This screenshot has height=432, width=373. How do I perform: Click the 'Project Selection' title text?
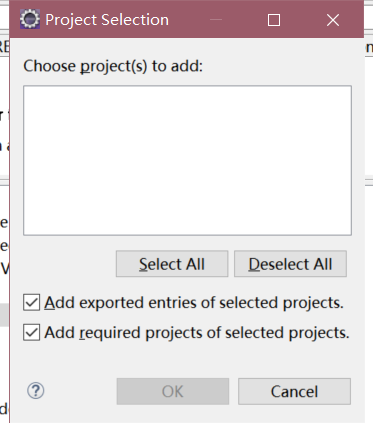pyautogui.click(x=107, y=20)
